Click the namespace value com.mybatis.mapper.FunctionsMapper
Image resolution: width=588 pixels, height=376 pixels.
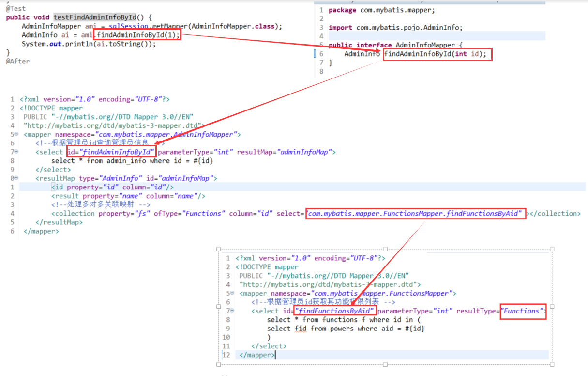[x=381, y=293]
